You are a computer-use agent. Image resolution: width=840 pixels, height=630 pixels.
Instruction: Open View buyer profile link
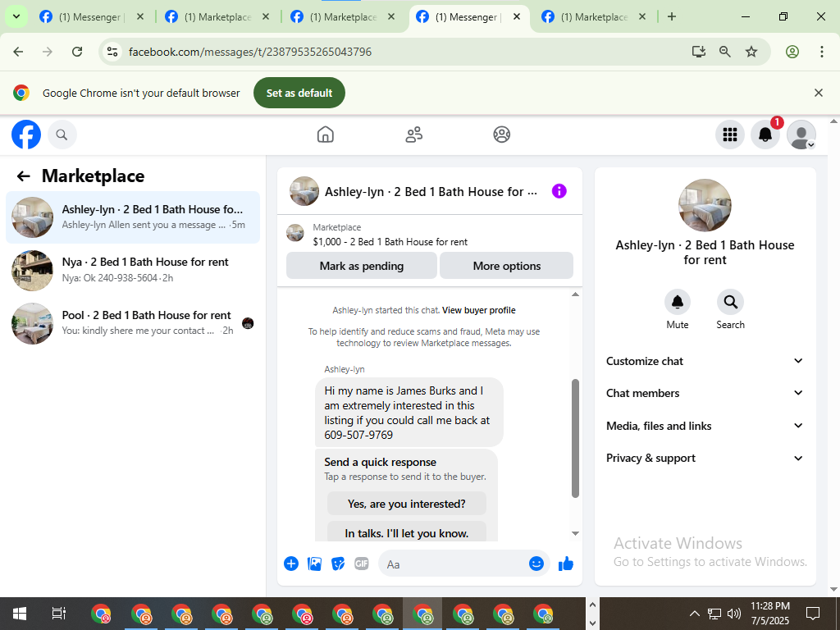pyautogui.click(x=479, y=310)
